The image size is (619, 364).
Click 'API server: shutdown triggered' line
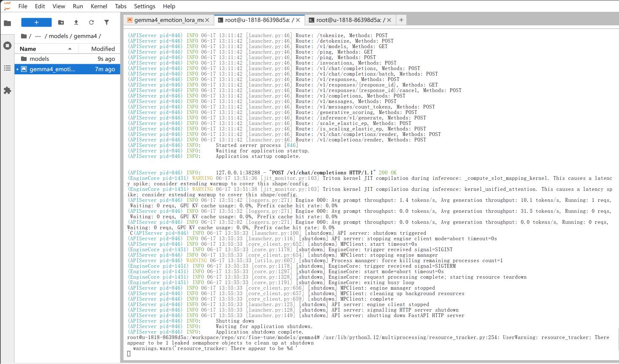[379, 233]
